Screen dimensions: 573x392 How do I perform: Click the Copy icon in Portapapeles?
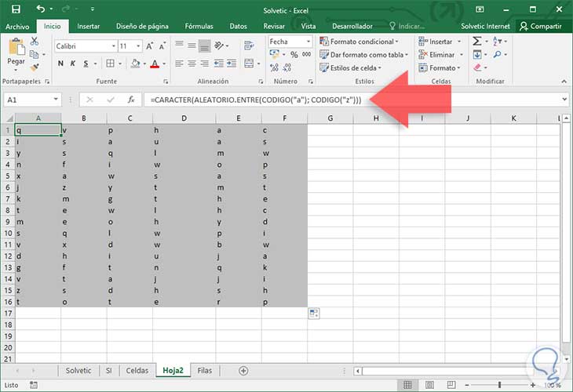34,54
